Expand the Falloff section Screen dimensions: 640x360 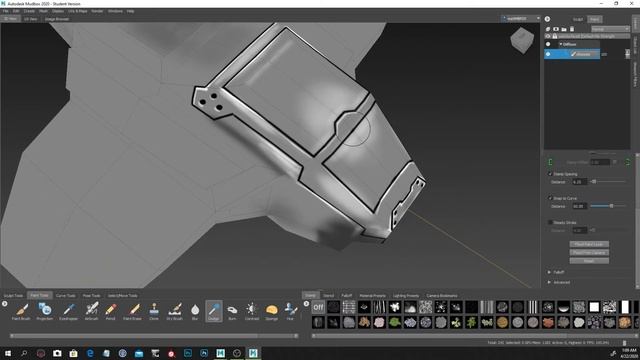coord(549,272)
